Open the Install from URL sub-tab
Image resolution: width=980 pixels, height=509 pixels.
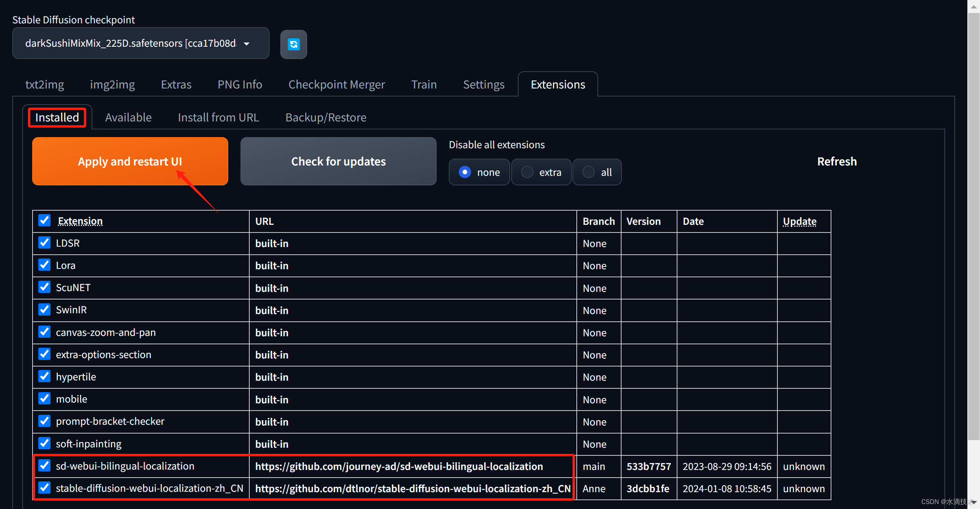[218, 117]
